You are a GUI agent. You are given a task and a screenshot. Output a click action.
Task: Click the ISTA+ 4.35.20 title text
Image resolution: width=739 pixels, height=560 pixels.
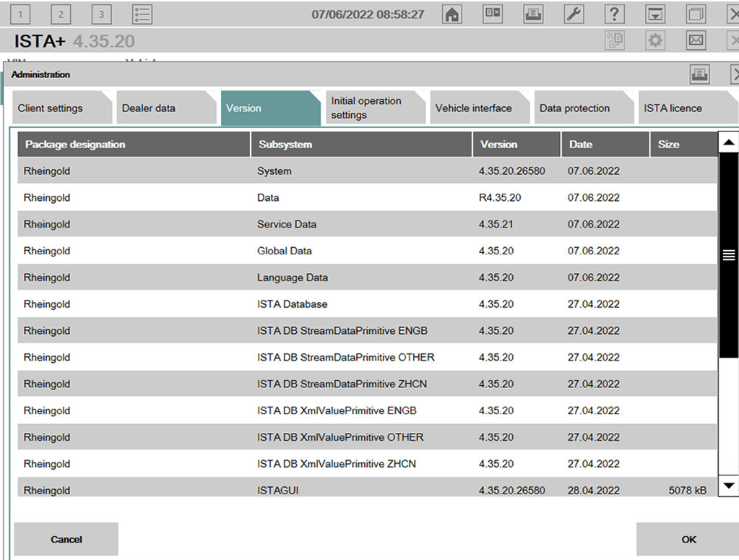coord(74,41)
